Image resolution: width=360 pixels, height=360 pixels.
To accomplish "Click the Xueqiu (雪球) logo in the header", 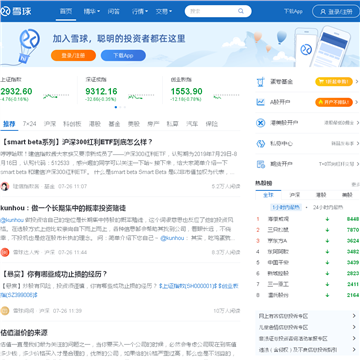I will click(16, 11).
